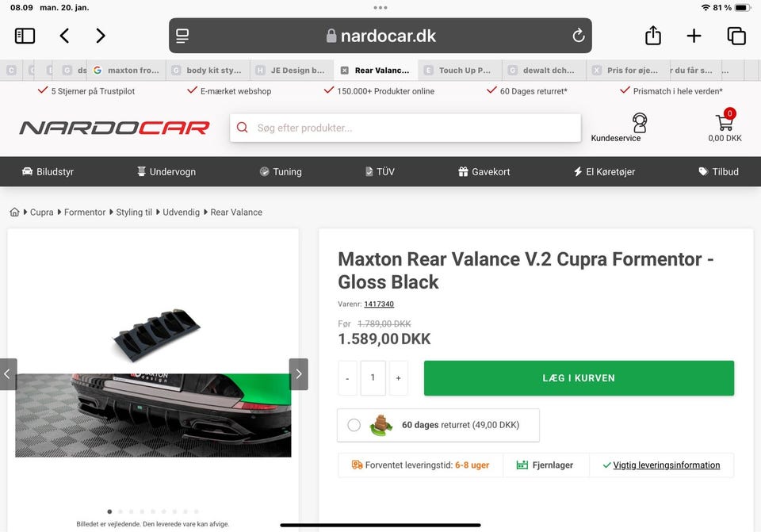Click the home breadcrumb icon
Screen dimensions: 761x532
14,212
